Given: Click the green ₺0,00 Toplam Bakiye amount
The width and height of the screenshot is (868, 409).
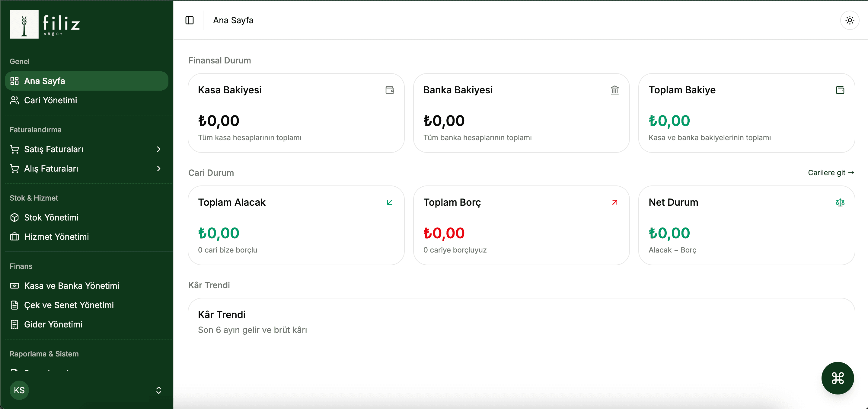Looking at the screenshot, I should click(669, 121).
